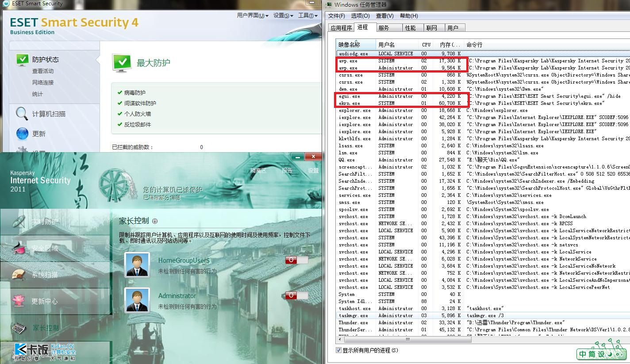This screenshot has height=364, width=630.
Task: Select QQ.exe process row
Action: tap(482, 160)
